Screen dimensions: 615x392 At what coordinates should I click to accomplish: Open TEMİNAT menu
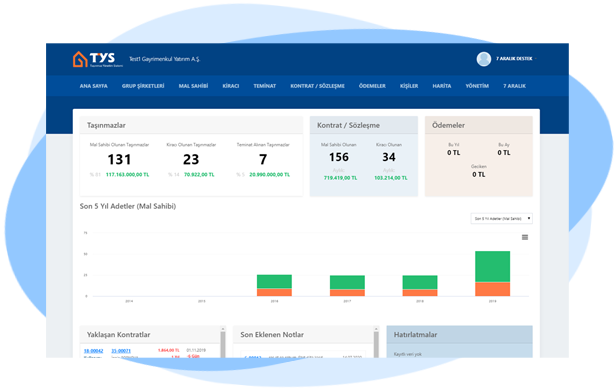[265, 86]
